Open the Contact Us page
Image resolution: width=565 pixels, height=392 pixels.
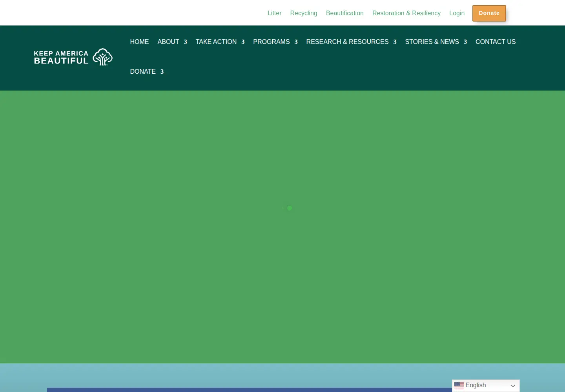pyautogui.click(x=496, y=42)
